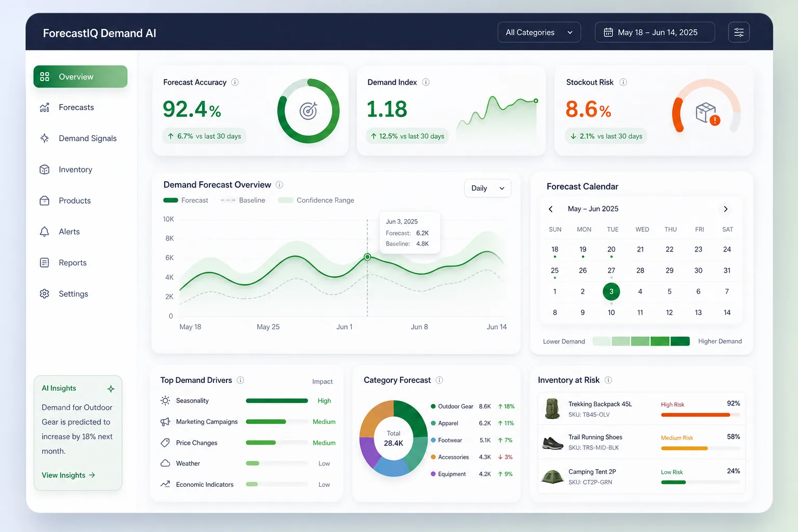
Task: Show info for Demand Forecast Overview
Action: click(x=280, y=184)
